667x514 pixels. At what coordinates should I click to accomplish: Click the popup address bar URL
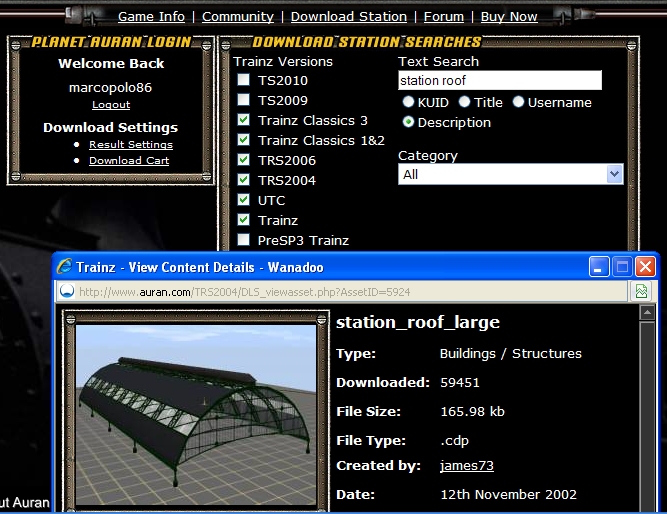point(245,292)
